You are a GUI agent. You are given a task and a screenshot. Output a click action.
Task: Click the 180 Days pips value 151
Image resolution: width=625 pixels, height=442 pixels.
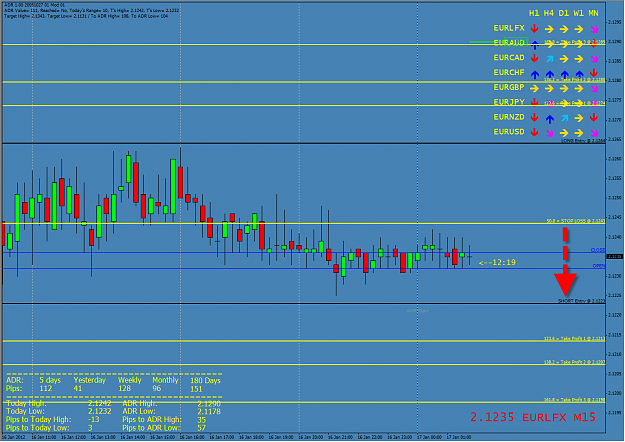197,389
